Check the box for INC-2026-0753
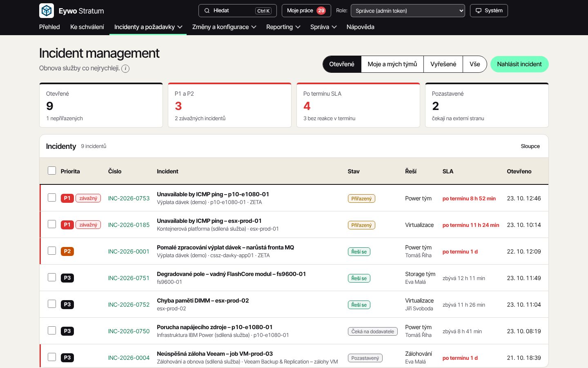Image resolution: width=588 pixels, height=368 pixels. (x=52, y=197)
